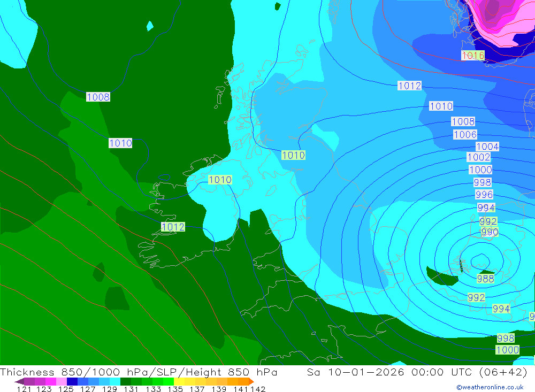Click the legend value 139
The width and height of the screenshot is (535, 392).
point(219,389)
